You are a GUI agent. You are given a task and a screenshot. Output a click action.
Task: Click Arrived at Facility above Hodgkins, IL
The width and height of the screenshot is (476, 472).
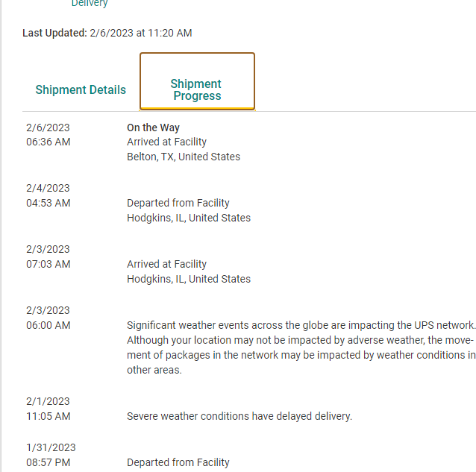(x=166, y=264)
